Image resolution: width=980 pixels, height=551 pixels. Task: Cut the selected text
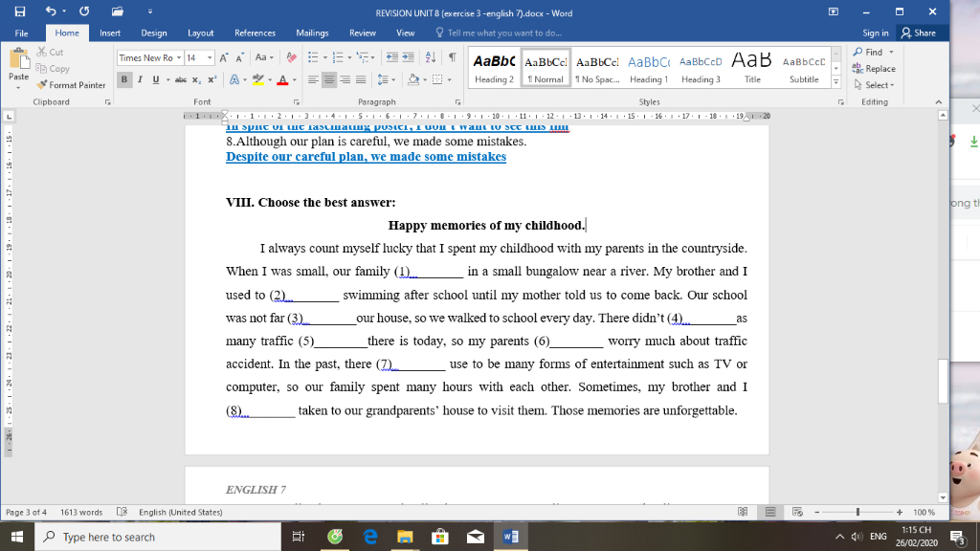pyautogui.click(x=50, y=52)
